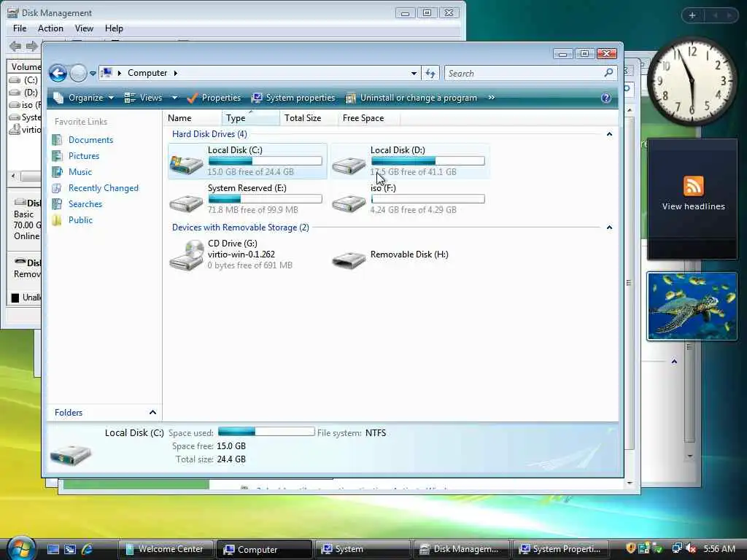Switch to System window on the taskbar
The width and height of the screenshot is (747, 560).
point(363,549)
